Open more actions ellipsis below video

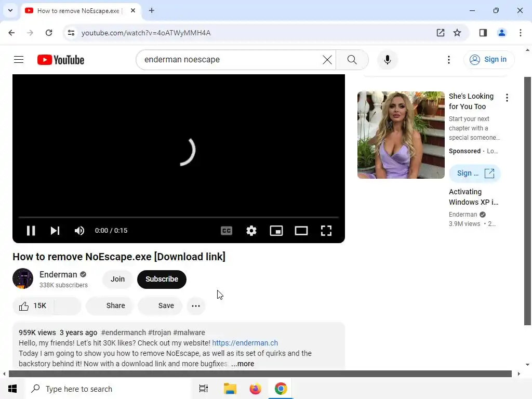pyautogui.click(x=196, y=305)
